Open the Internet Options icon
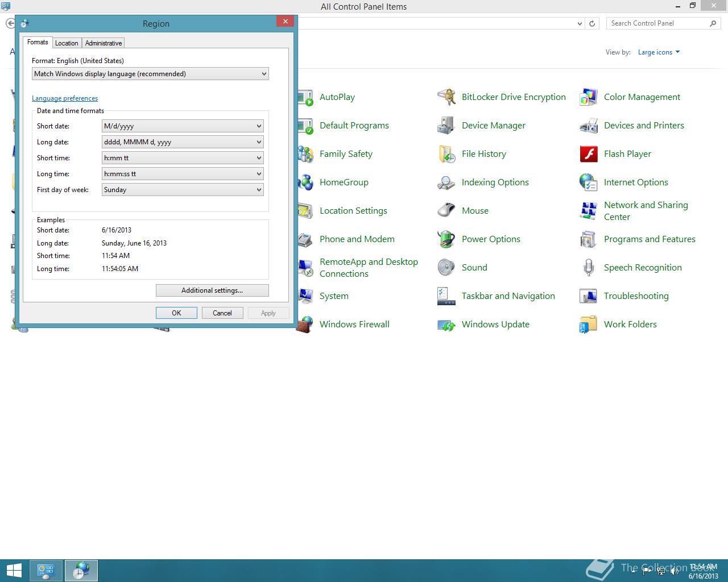This screenshot has height=582, width=728. (x=589, y=182)
